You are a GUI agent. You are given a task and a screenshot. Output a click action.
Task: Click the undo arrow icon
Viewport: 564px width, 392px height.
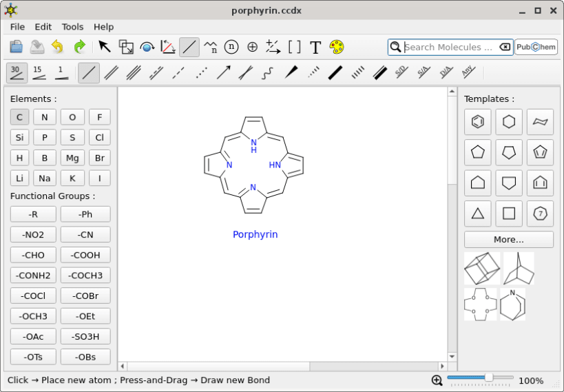[x=58, y=47]
